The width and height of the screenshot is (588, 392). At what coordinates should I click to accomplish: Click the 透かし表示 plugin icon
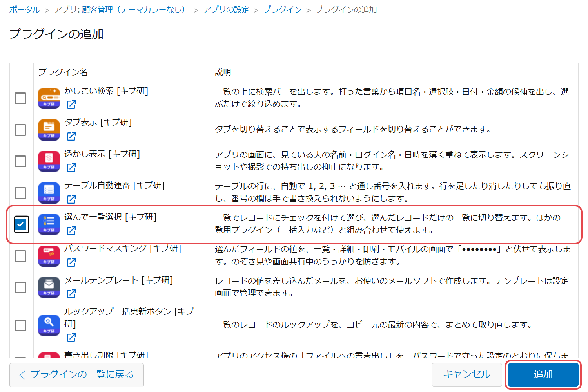point(49,161)
